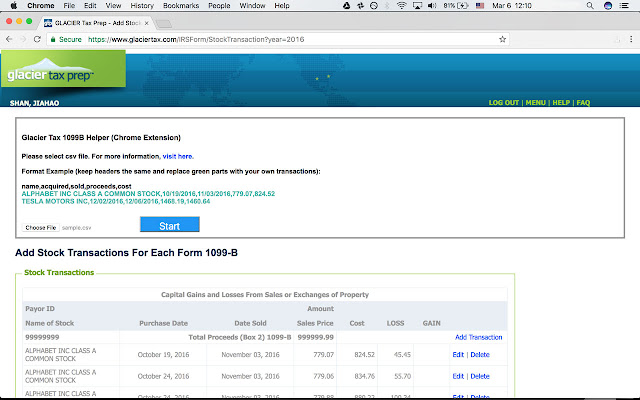Click the SHAN, JIAHAO user name
Image resolution: width=640 pixels, height=400 pixels.
pos(34,103)
